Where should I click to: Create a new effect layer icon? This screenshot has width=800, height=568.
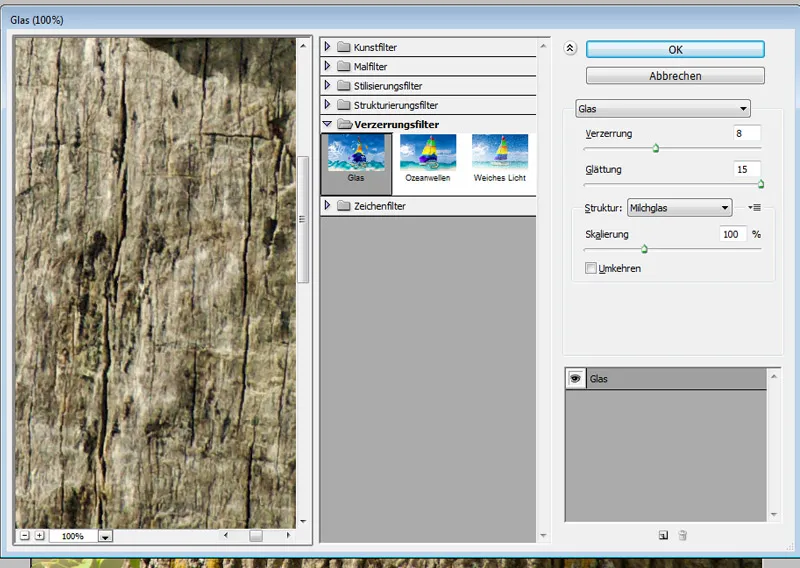pyautogui.click(x=663, y=535)
